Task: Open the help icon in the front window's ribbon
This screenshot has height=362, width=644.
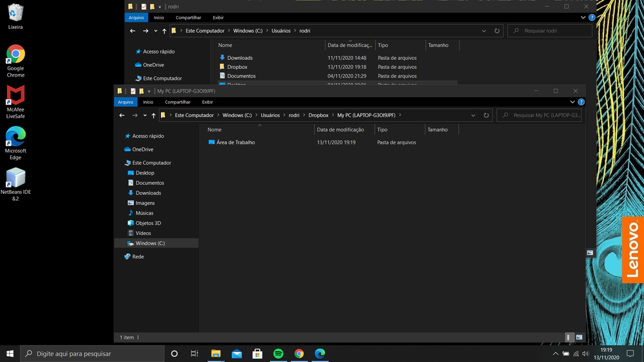Action: click(x=581, y=102)
